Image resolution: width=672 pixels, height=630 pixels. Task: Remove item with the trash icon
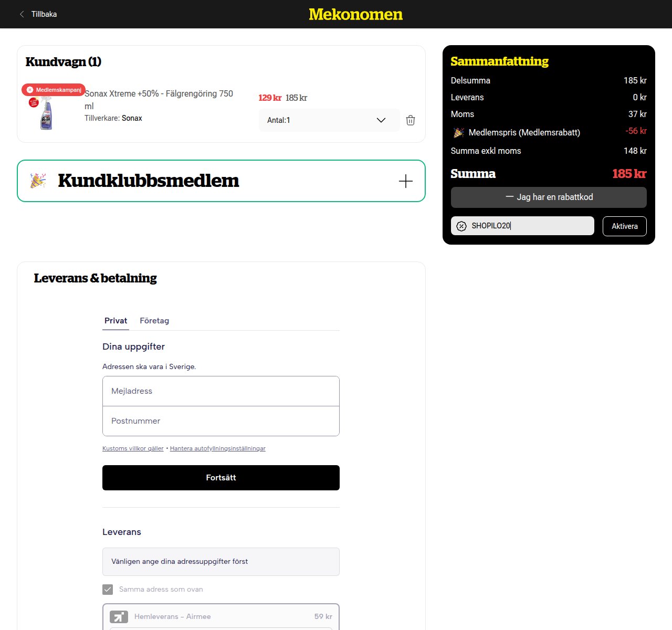[411, 120]
